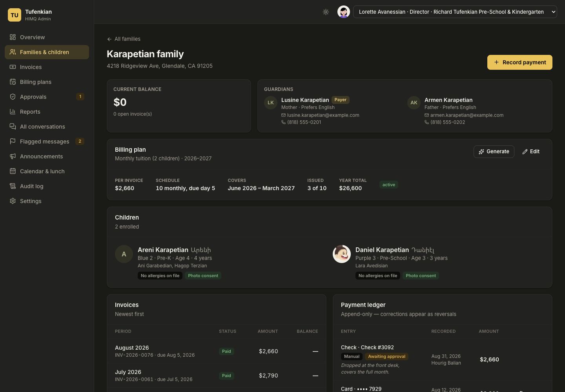Generate invoices for the billing plan
Viewport: 565px width, 392px height.
(x=494, y=152)
